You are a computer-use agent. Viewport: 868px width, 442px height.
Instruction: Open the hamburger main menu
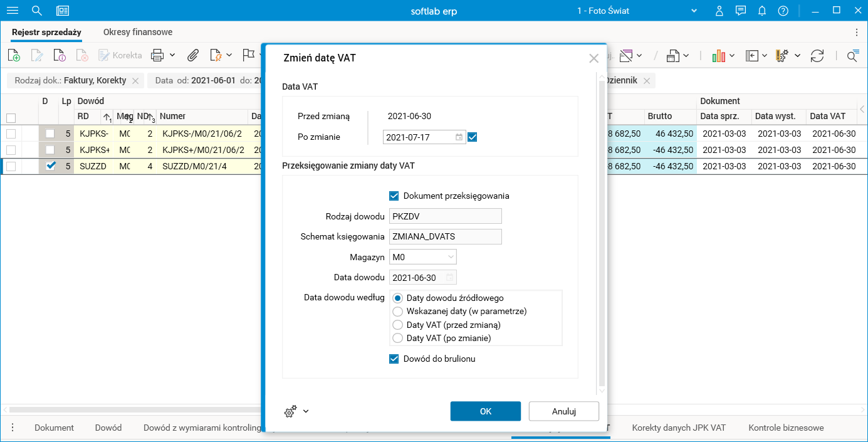click(x=12, y=11)
